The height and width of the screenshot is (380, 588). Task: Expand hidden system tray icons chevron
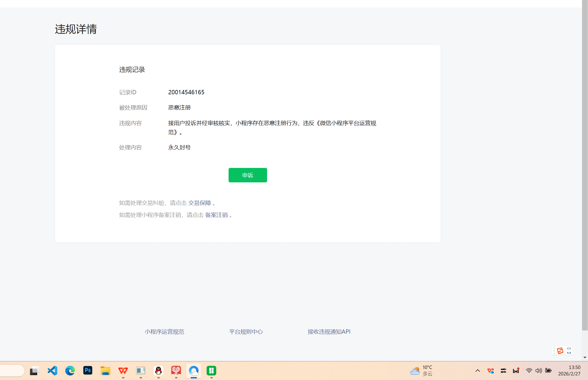point(477,371)
